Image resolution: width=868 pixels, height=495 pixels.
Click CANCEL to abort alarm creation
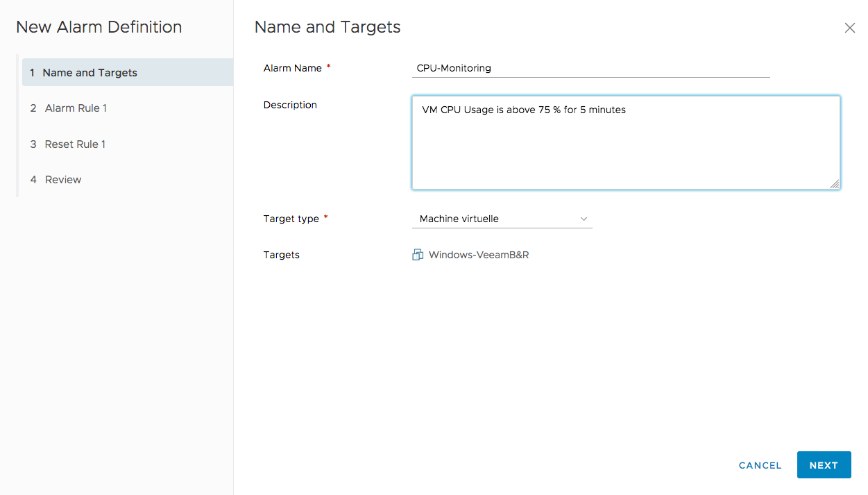point(760,465)
